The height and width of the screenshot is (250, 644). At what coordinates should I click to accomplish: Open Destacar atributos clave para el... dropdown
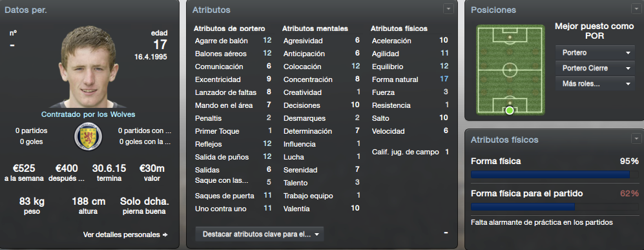(260, 234)
